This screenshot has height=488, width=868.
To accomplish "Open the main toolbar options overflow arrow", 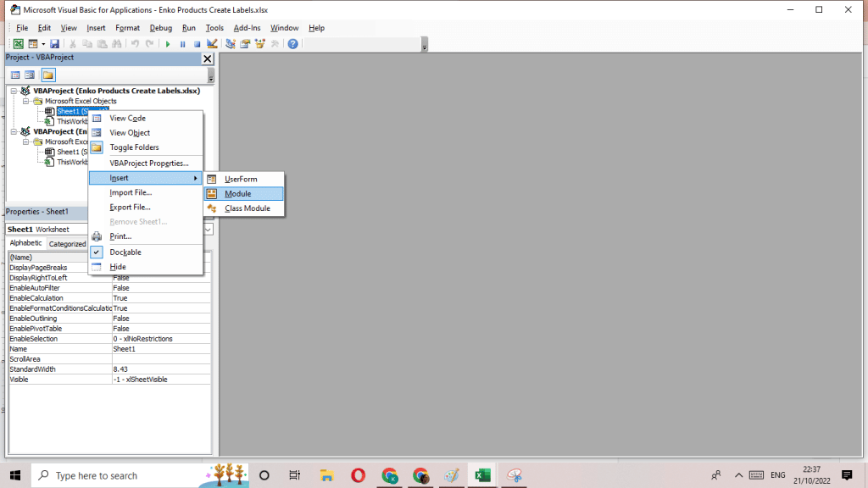I will pyautogui.click(x=425, y=45).
